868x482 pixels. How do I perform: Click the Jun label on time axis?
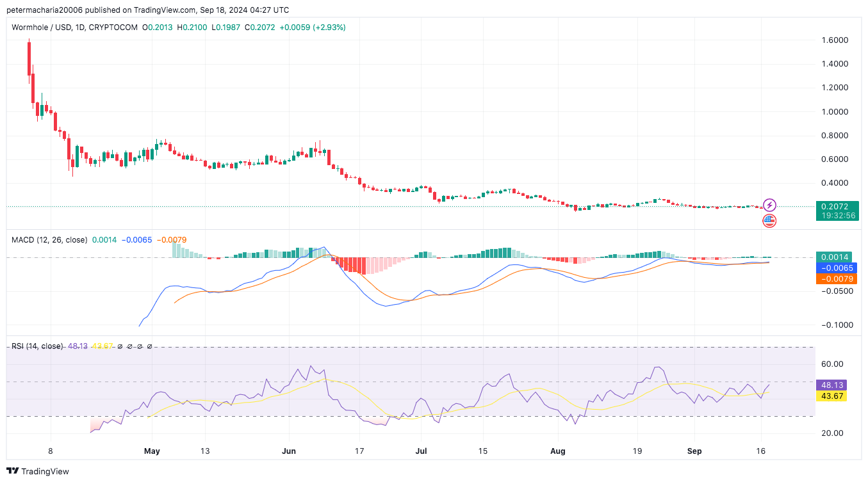tap(289, 451)
